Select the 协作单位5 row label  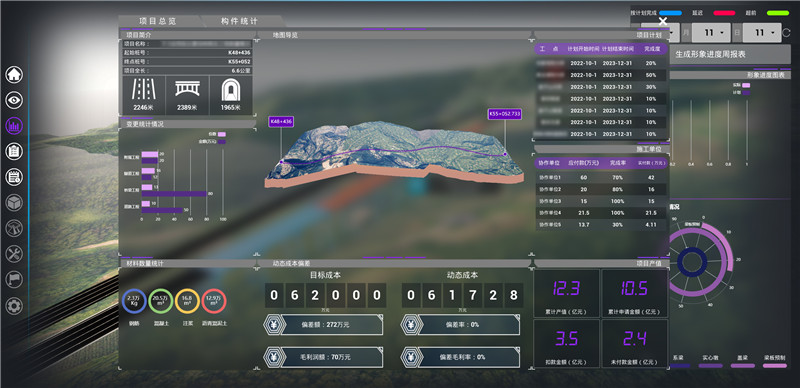(x=551, y=225)
